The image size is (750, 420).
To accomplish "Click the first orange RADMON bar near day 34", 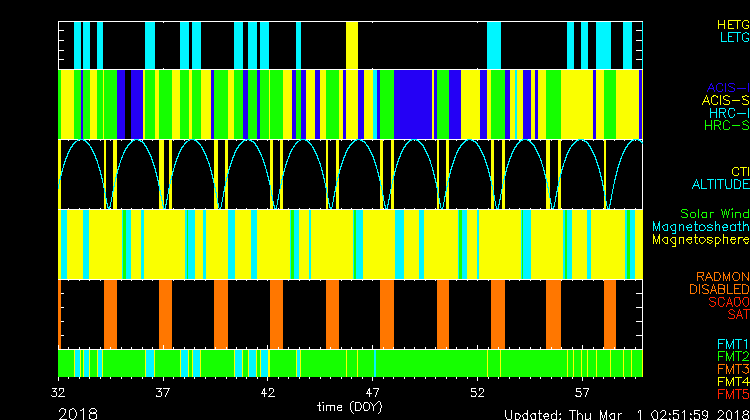I will pyautogui.click(x=110, y=313).
